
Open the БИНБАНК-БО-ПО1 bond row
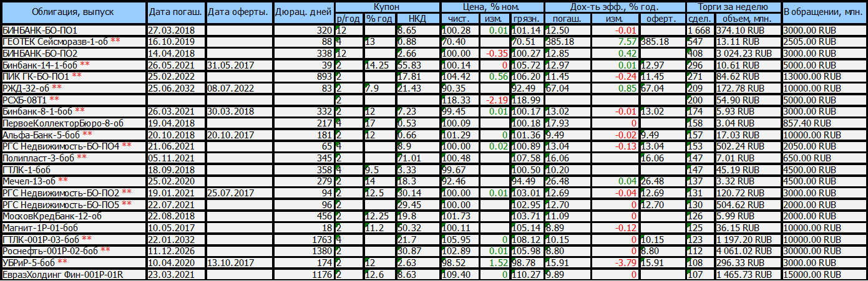tap(41, 30)
